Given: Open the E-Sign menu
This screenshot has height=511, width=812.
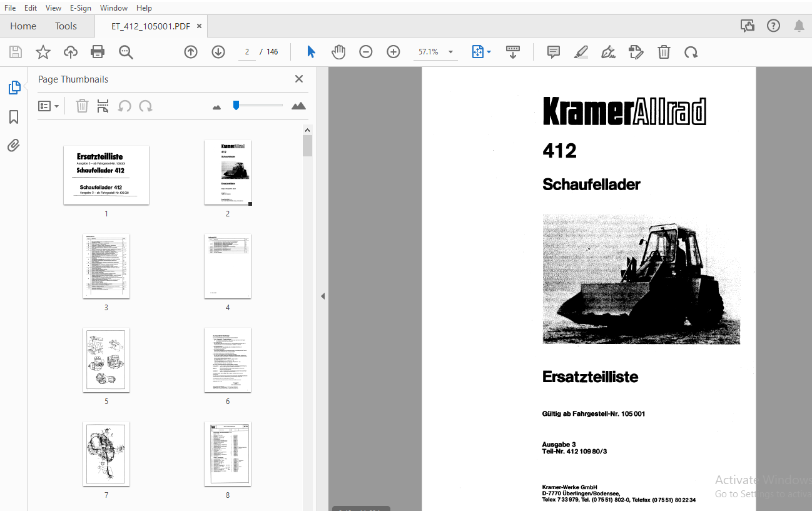Looking at the screenshot, I should pyautogui.click(x=81, y=8).
